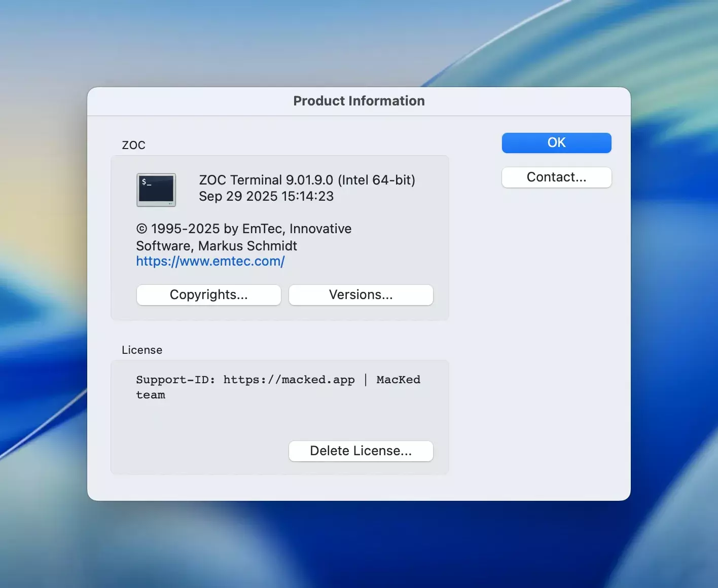Click the MacKed text in Support-ID
The height and width of the screenshot is (588, 718).
(x=398, y=380)
